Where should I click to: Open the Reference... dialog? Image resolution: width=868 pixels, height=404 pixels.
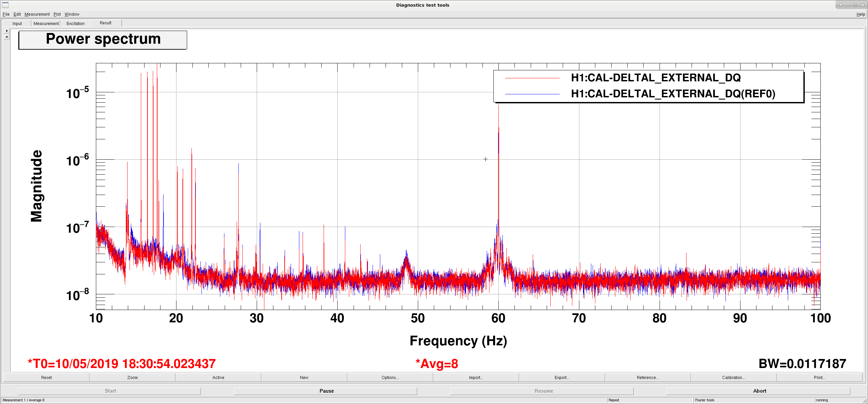pos(648,377)
